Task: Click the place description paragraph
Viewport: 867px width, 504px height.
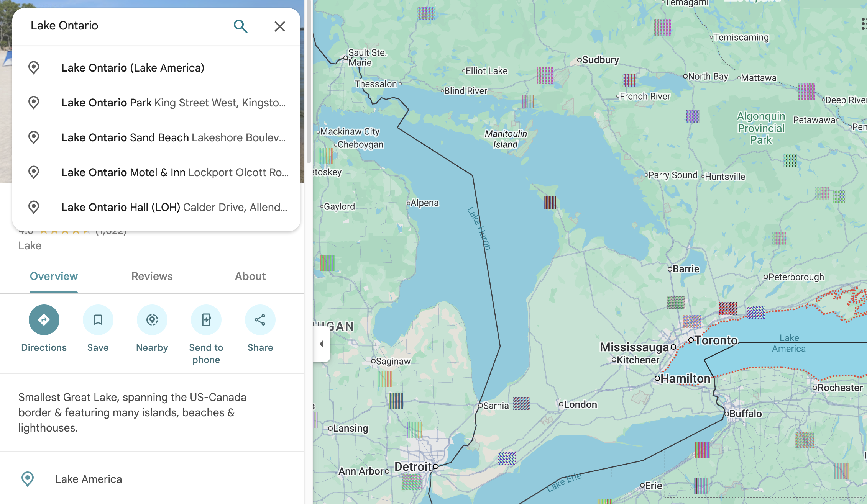Action: point(133,412)
